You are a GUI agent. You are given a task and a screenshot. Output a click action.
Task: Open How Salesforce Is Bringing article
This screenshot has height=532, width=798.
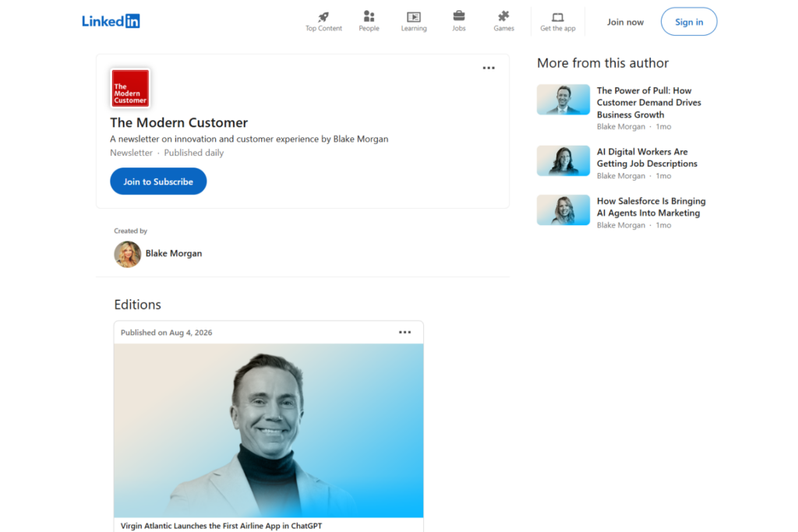tap(651, 207)
